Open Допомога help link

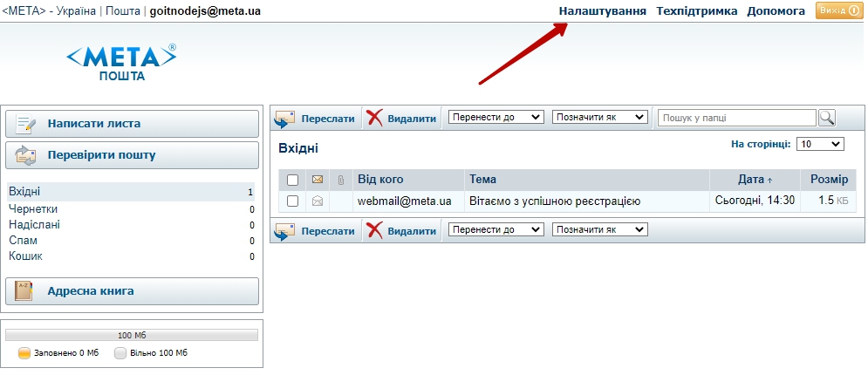[776, 11]
